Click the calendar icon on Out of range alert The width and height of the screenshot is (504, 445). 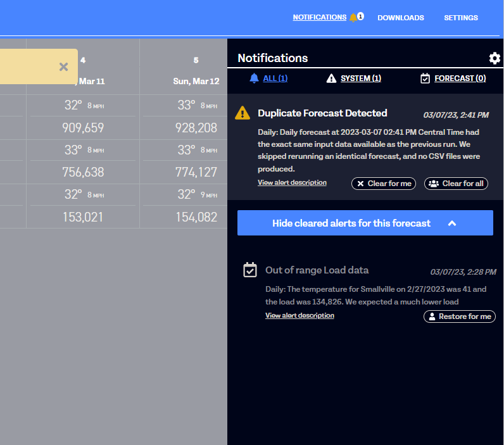coord(249,270)
